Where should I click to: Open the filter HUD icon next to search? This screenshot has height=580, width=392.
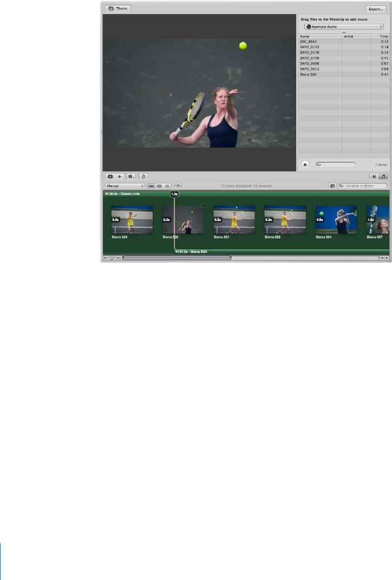332,186
